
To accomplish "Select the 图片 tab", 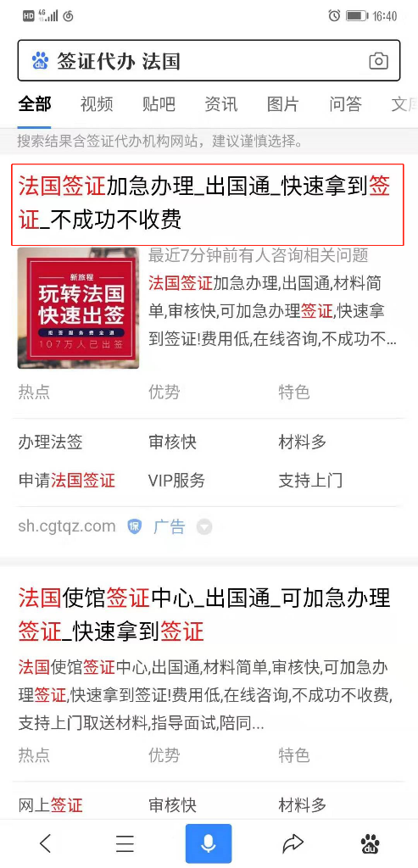I will (283, 103).
